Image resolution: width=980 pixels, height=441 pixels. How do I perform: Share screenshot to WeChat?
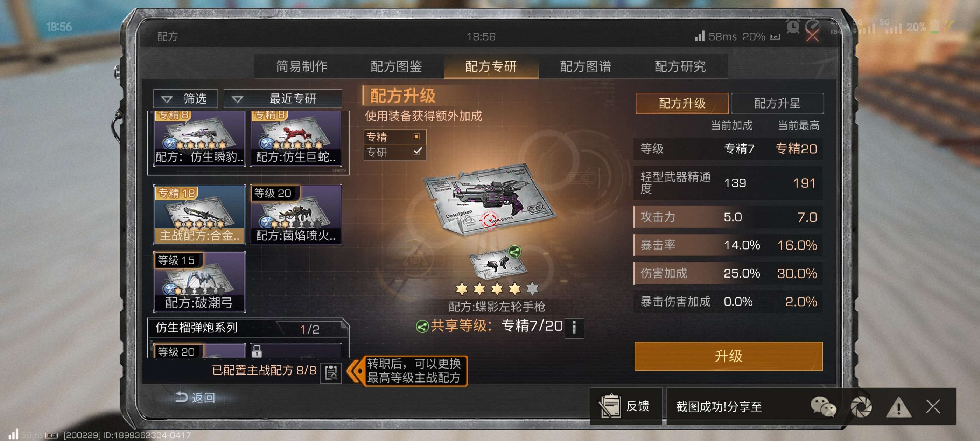click(x=823, y=407)
